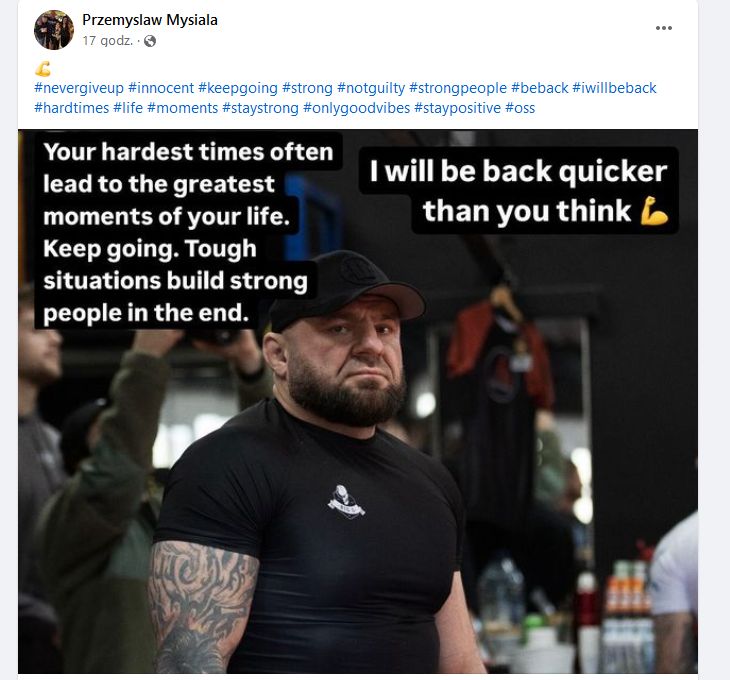
Task: Open the #staystrong hashtag
Action: pos(260,108)
